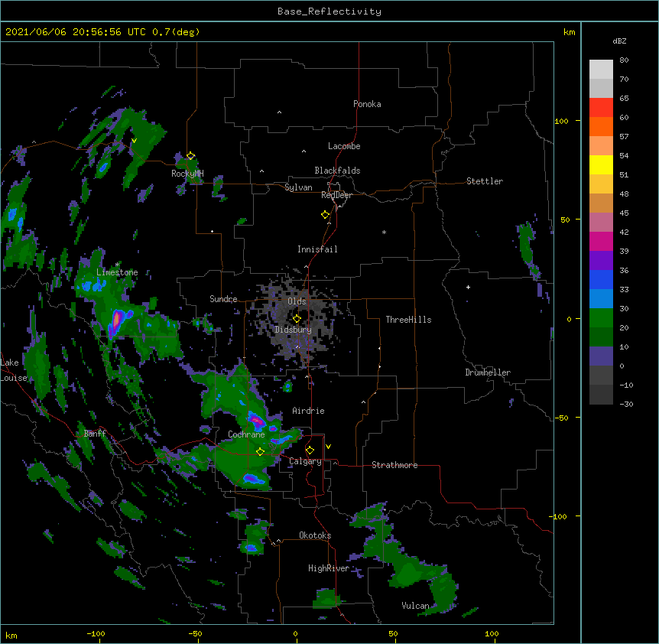Click the Strathmore label

[x=394, y=465]
